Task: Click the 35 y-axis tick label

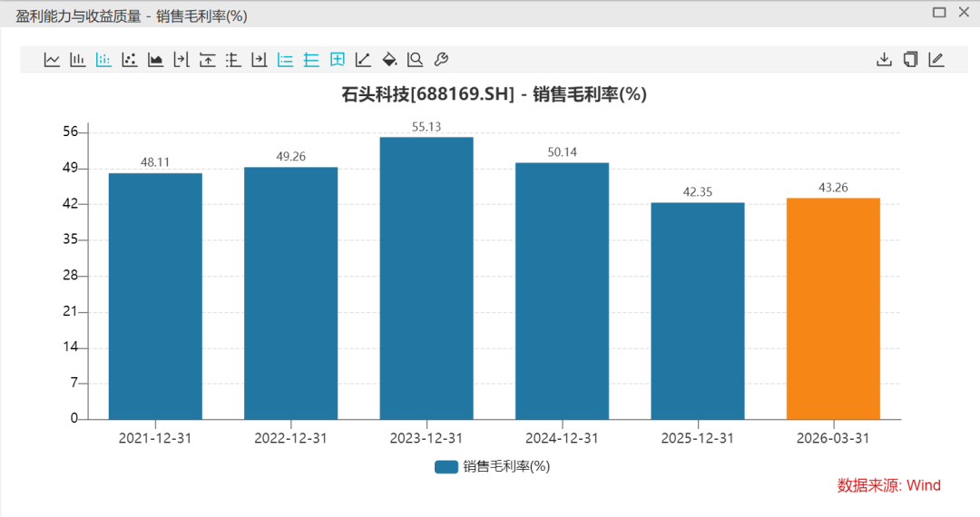Action: [x=70, y=239]
